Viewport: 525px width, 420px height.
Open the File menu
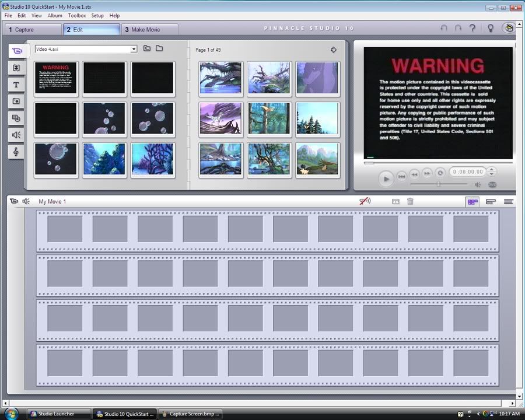(8, 15)
